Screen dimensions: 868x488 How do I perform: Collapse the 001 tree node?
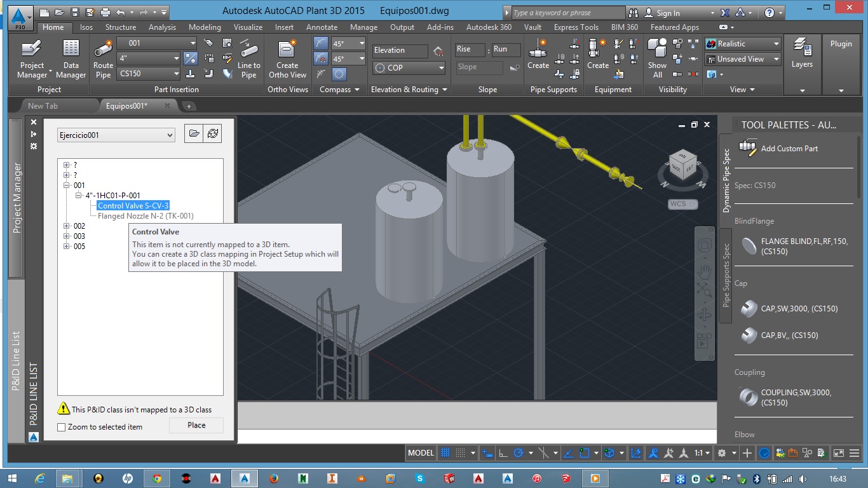[66, 186]
